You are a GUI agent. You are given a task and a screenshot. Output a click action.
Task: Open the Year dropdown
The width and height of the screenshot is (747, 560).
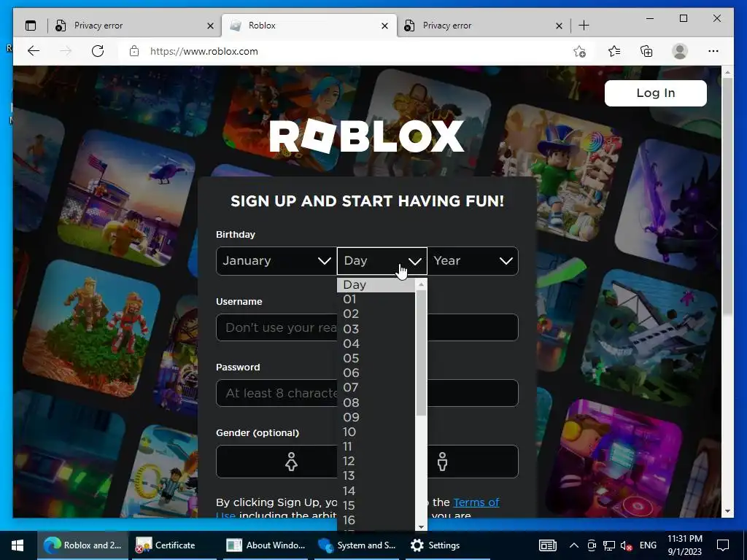pos(473,261)
